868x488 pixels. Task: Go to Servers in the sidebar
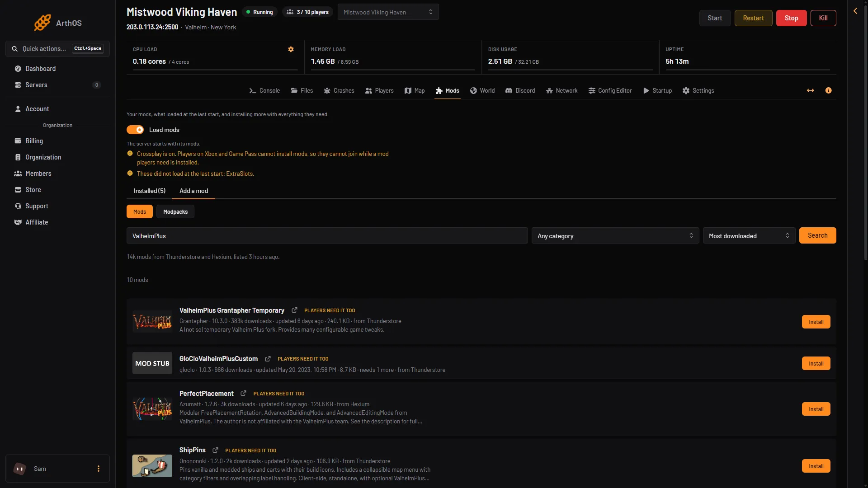point(57,85)
